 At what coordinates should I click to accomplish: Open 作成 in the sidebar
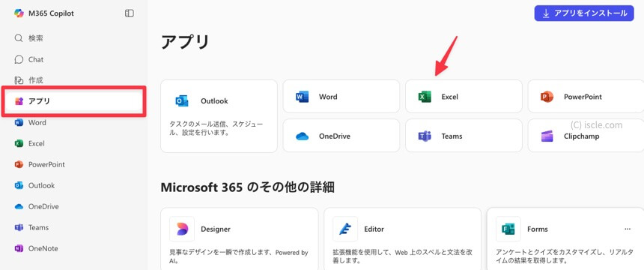tap(74, 80)
